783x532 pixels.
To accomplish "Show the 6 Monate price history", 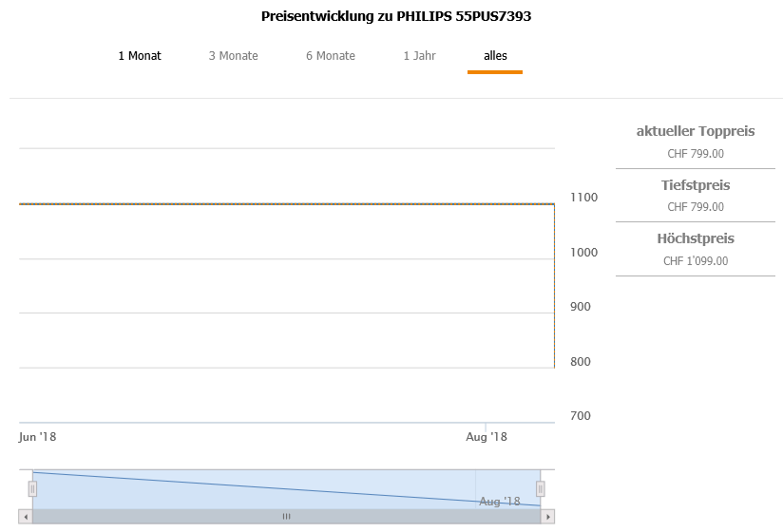I will point(331,56).
